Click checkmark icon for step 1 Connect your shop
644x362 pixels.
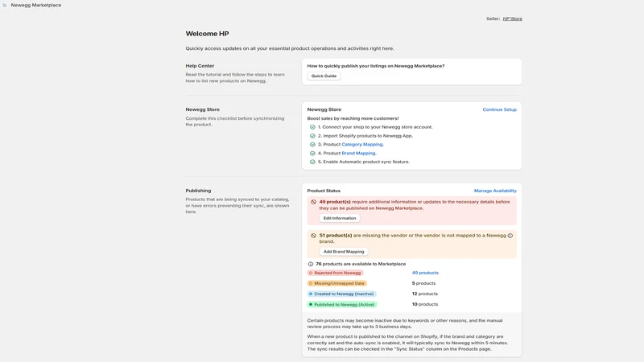click(x=312, y=127)
